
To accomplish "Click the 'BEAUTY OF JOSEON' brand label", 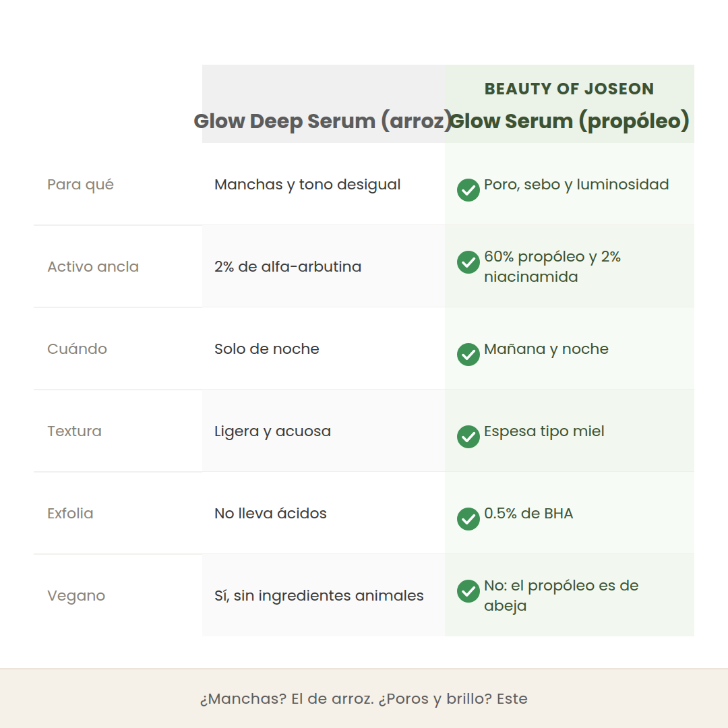I will [569, 89].
